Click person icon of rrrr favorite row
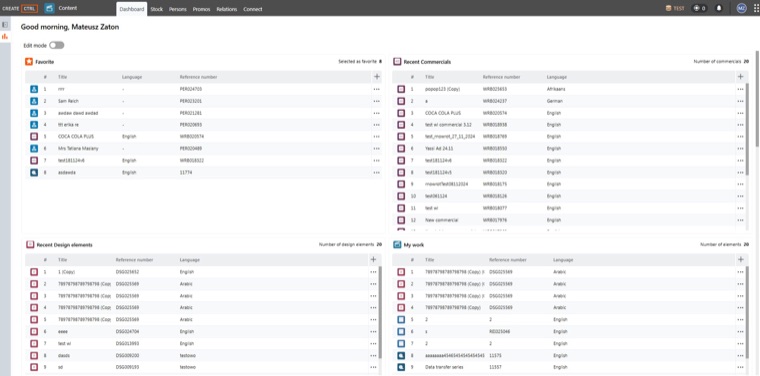760x376 pixels. pos(33,89)
